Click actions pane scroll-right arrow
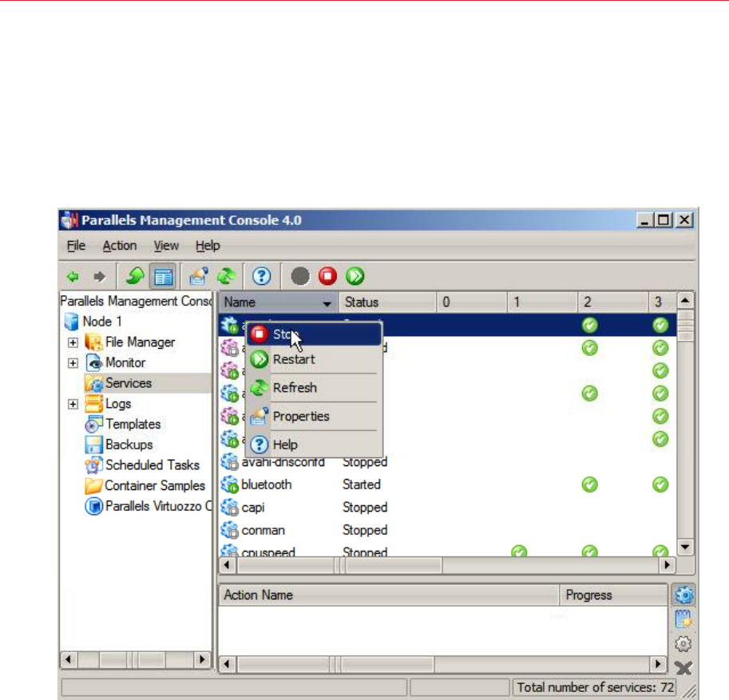The height and width of the screenshot is (700, 729). tap(658, 664)
